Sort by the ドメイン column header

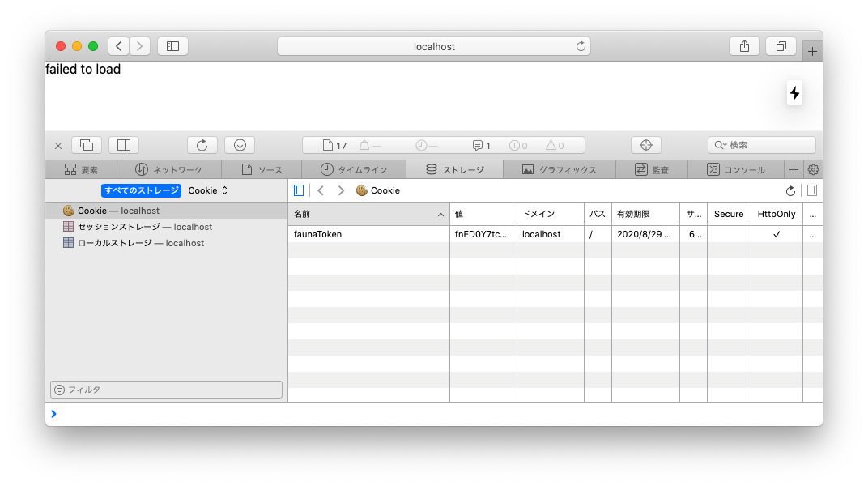pyautogui.click(x=551, y=214)
